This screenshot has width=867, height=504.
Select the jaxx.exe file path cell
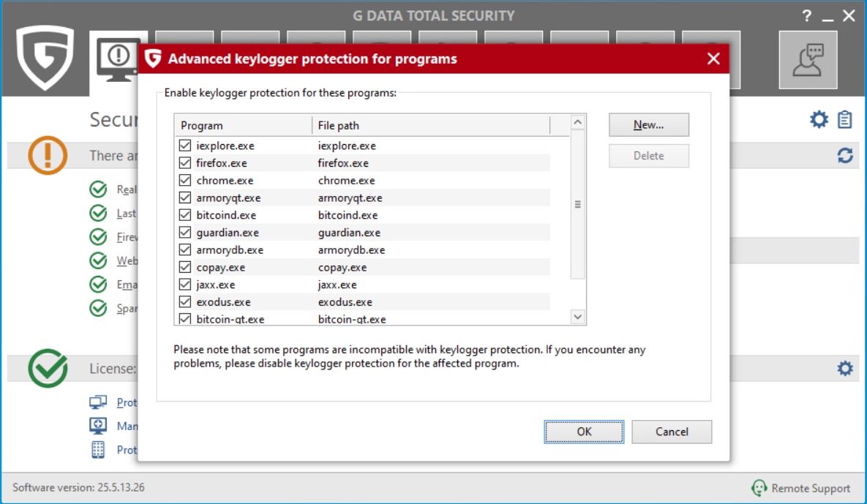pyautogui.click(x=337, y=285)
